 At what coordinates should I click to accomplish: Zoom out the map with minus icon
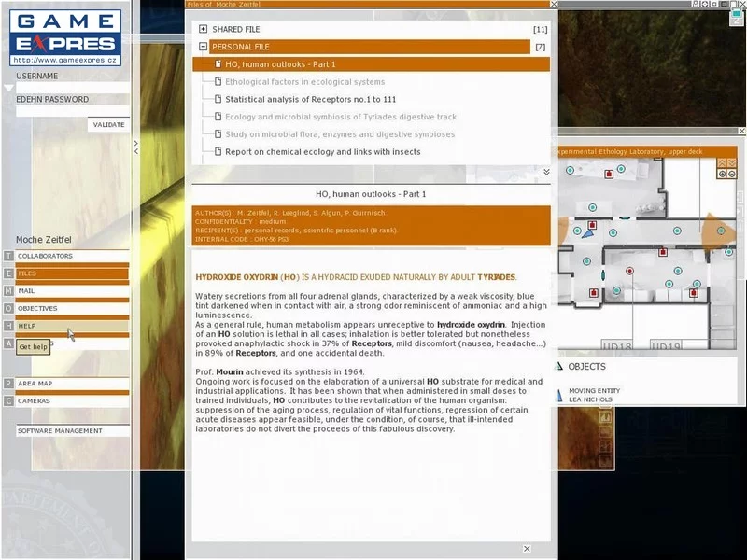coord(731,175)
